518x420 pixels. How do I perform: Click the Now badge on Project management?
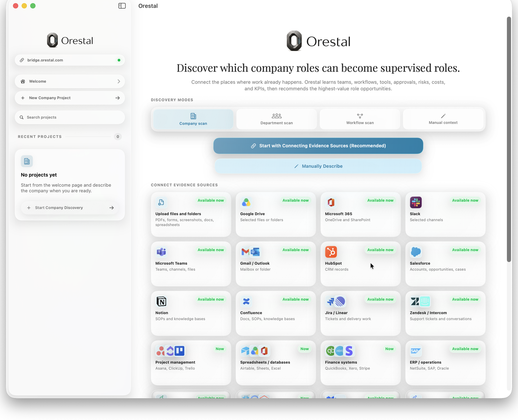[x=220, y=349]
